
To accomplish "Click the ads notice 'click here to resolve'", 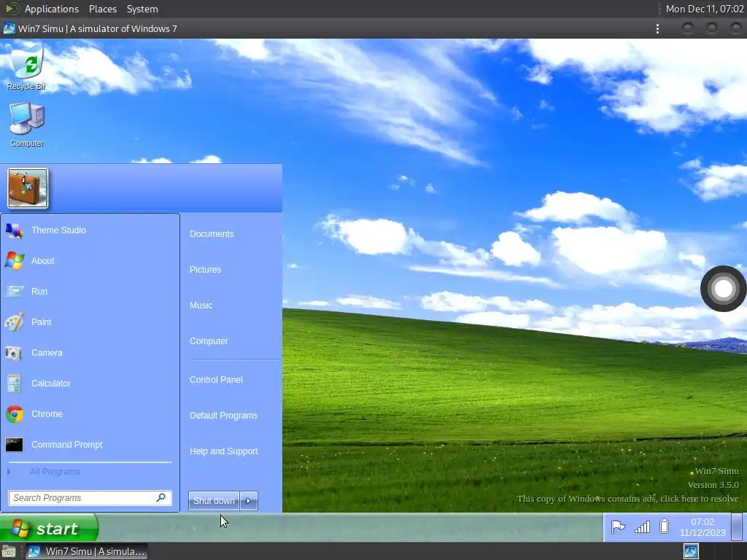I will click(x=628, y=499).
